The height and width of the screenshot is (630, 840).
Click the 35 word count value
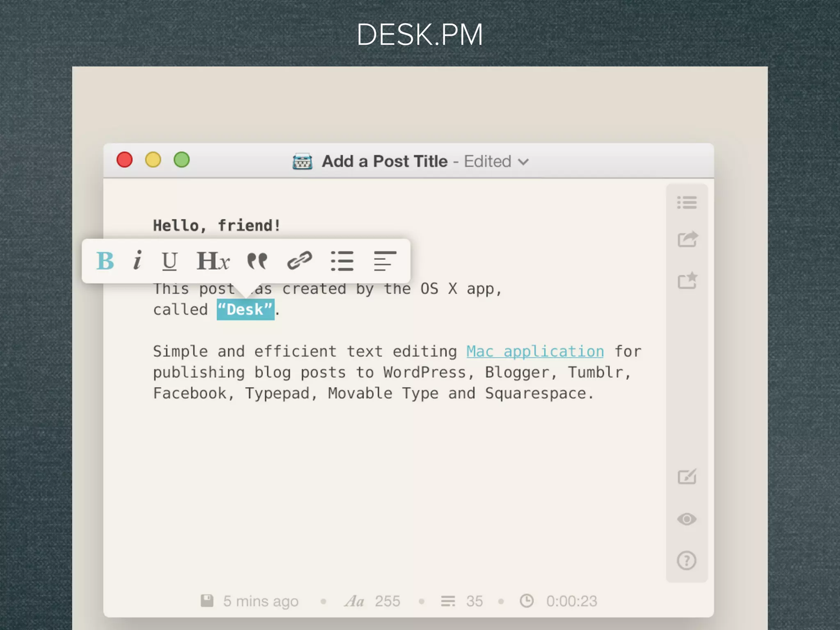475,601
